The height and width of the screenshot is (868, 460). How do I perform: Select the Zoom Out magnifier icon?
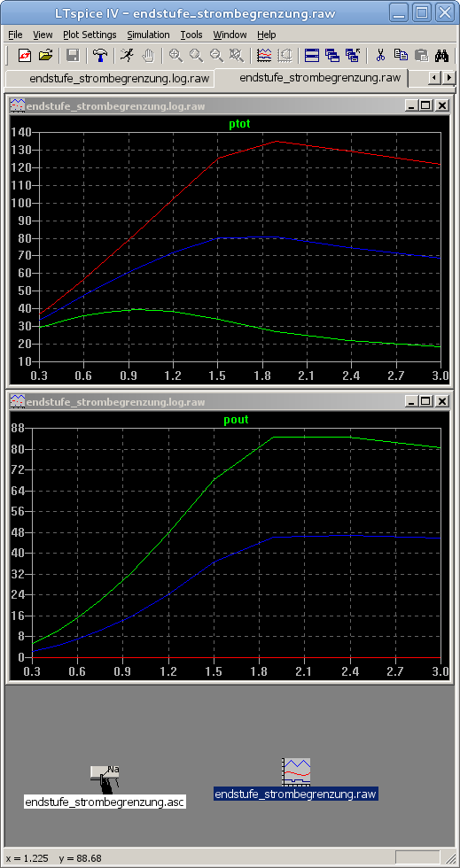pos(216,55)
